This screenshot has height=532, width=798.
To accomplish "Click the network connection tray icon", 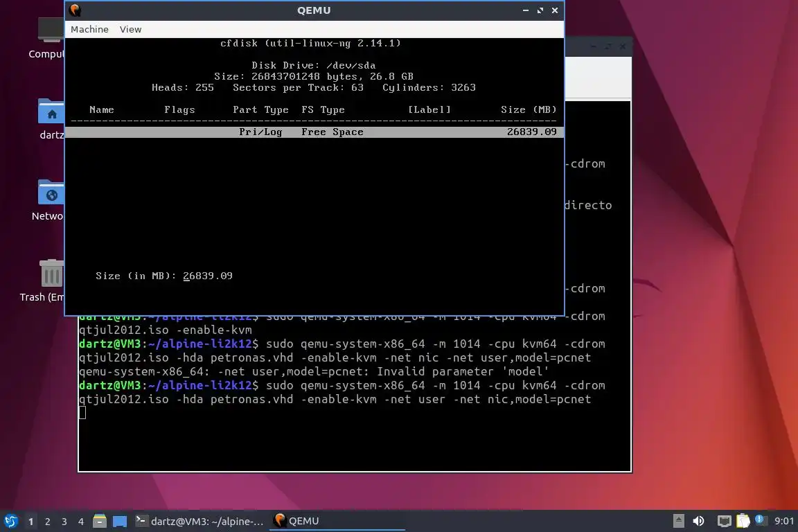I will tap(724, 521).
